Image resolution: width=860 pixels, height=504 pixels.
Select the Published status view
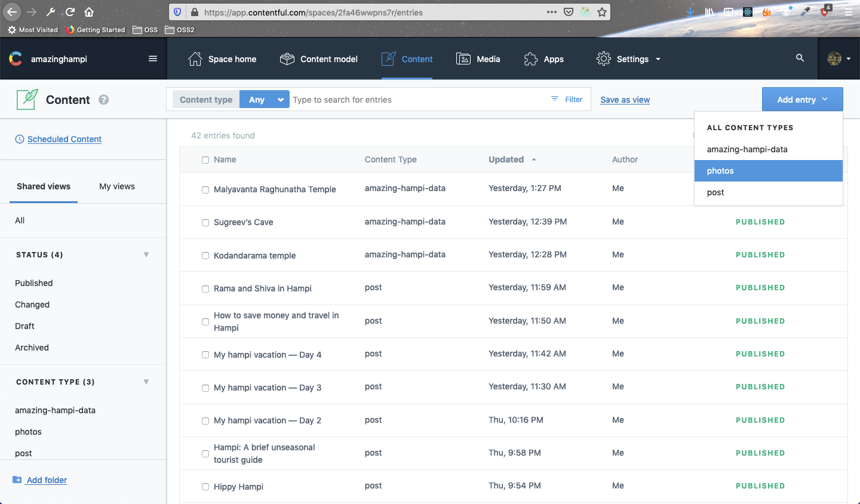(x=34, y=283)
